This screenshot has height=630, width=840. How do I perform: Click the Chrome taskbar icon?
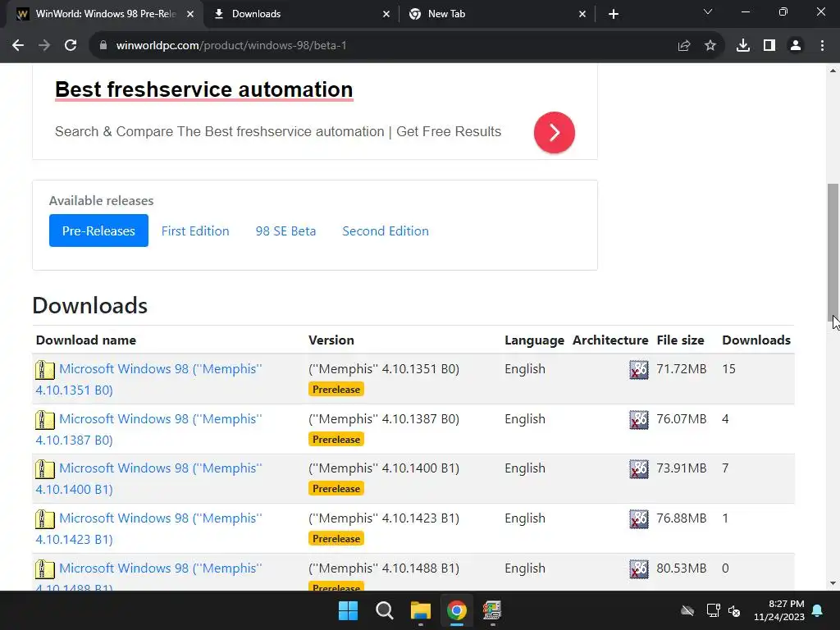pos(456,610)
